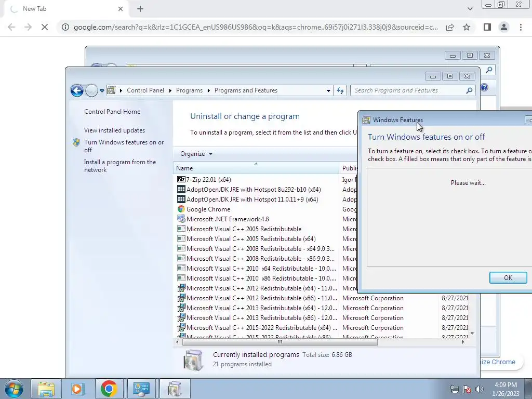Click the volume speaker tray icon
This screenshot has height=399, width=532.
(480, 389)
